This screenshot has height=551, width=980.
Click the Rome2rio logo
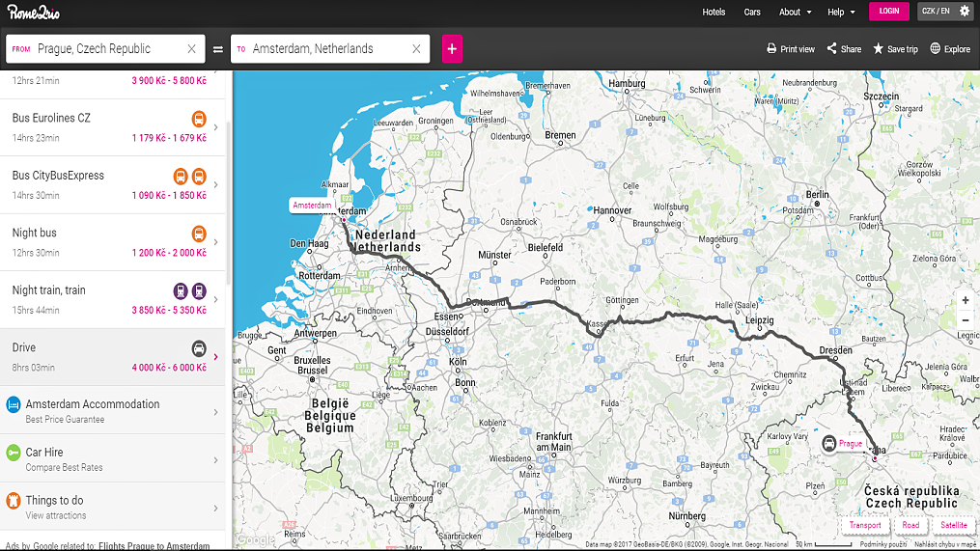(x=33, y=12)
